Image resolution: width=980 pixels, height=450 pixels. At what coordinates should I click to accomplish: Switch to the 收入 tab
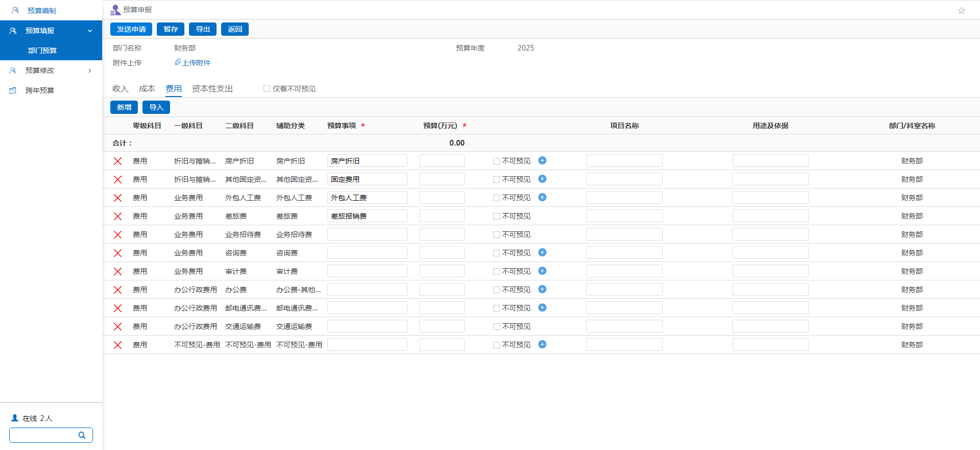[120, 89]
